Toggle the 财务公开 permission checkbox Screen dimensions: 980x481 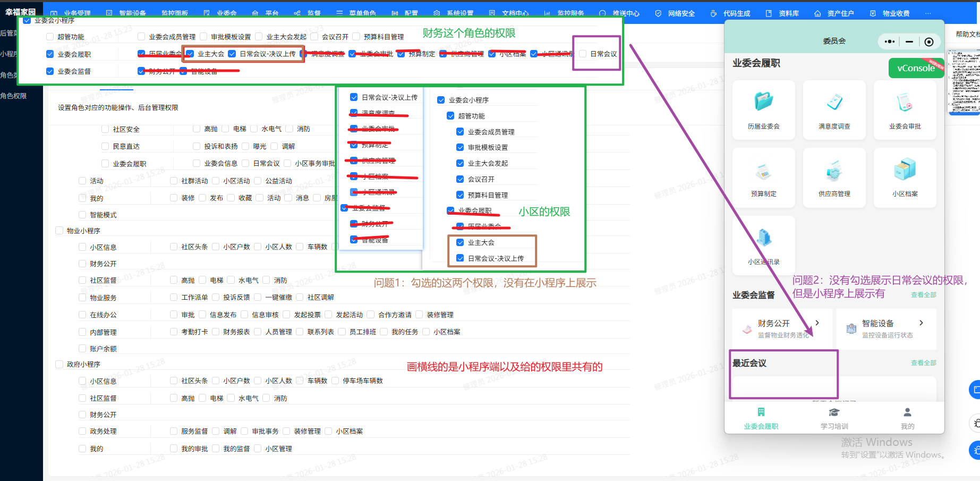141,70
